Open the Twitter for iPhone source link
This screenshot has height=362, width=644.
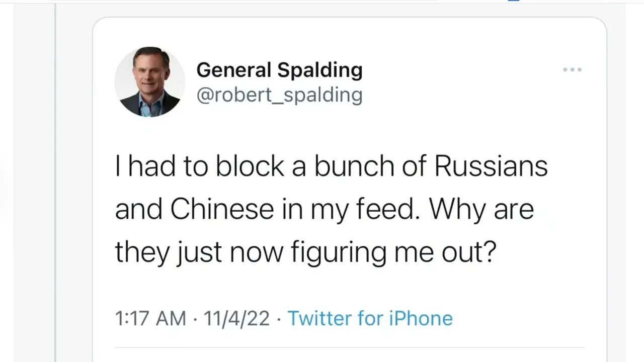coord(370,318)
